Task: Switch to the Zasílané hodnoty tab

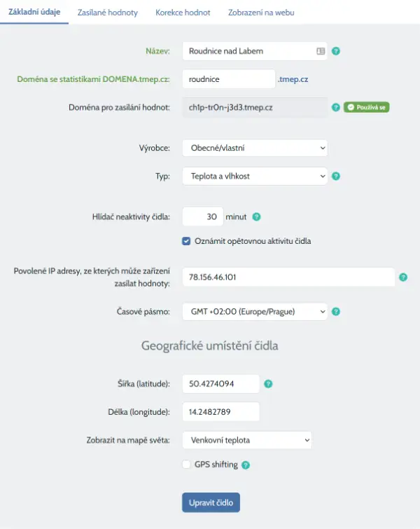Action: pyautogui.click(x=108, y=13)
